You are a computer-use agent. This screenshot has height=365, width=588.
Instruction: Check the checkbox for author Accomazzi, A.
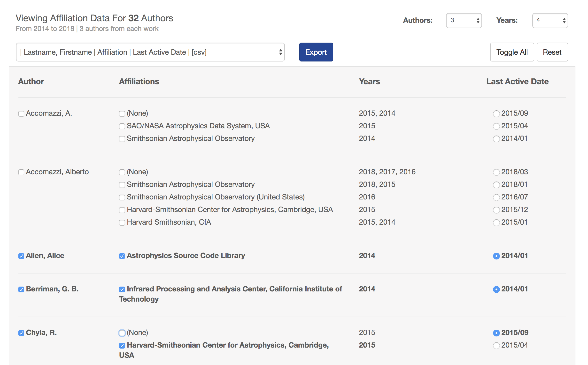(x=21, y=113)
